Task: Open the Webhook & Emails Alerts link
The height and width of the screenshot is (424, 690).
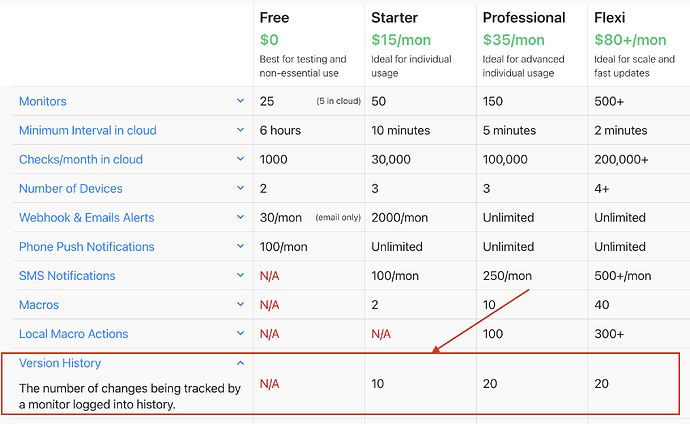Action: click(x=86, y=217)
